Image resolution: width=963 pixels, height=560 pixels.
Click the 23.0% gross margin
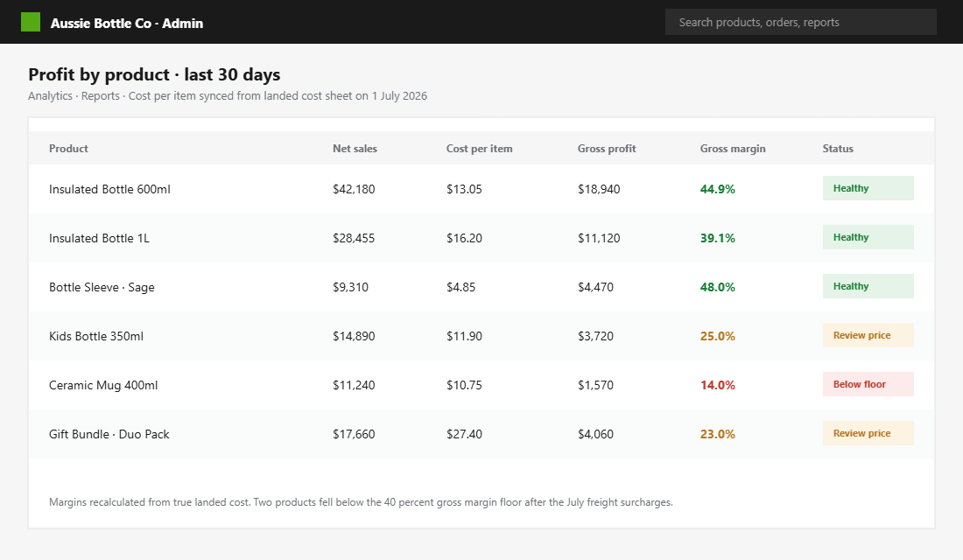click(717, 434)
